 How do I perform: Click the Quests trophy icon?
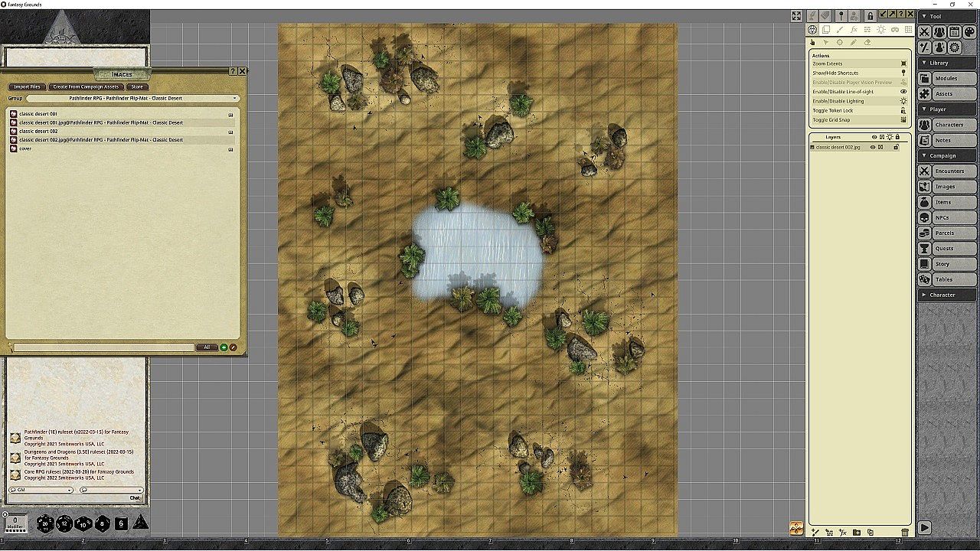coord(925,249)
